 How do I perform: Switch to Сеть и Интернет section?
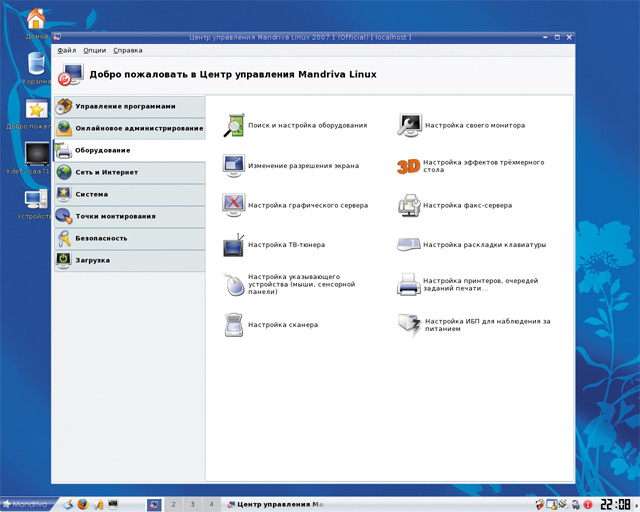(x=130, y=172)
